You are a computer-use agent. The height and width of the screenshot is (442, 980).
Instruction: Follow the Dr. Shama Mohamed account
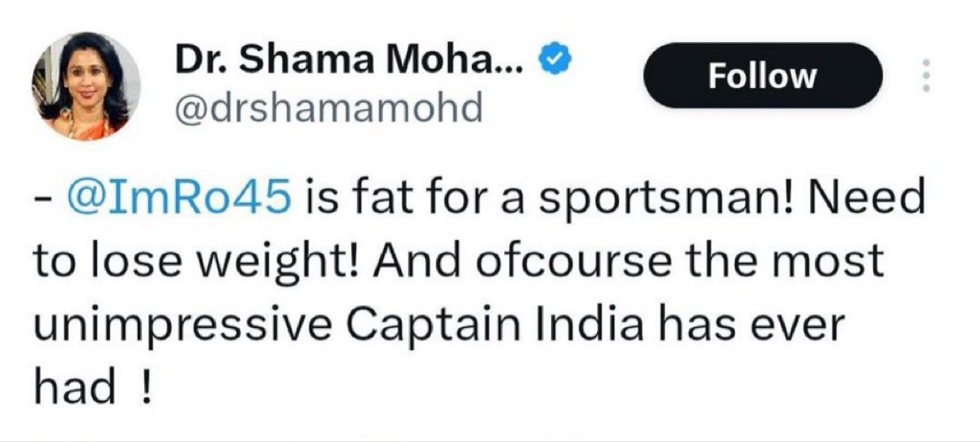click(762, 76)
